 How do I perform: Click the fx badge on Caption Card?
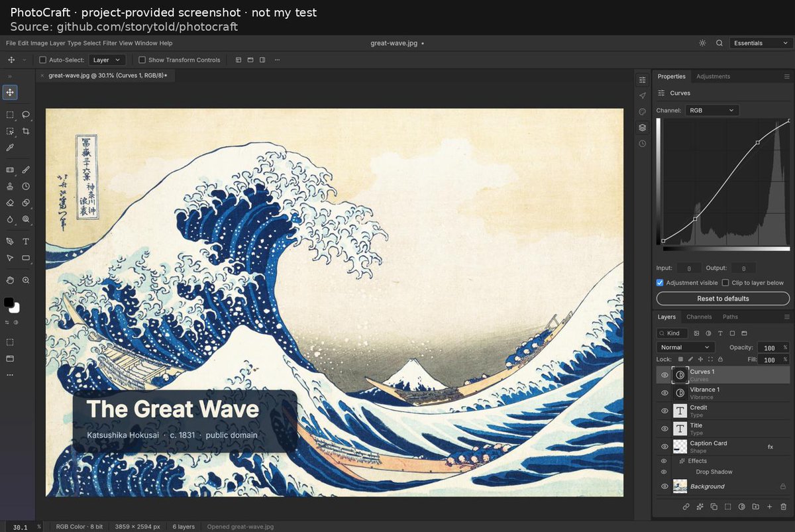(770, 447)
